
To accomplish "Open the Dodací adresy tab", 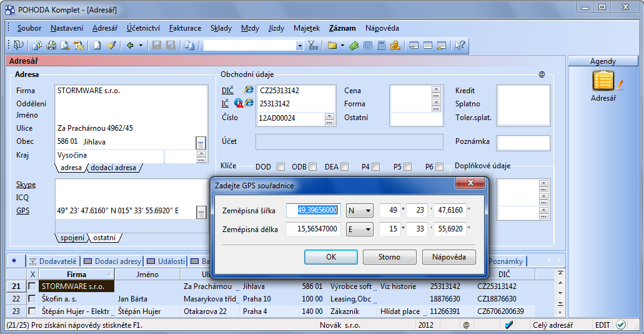I will (112, 261).
